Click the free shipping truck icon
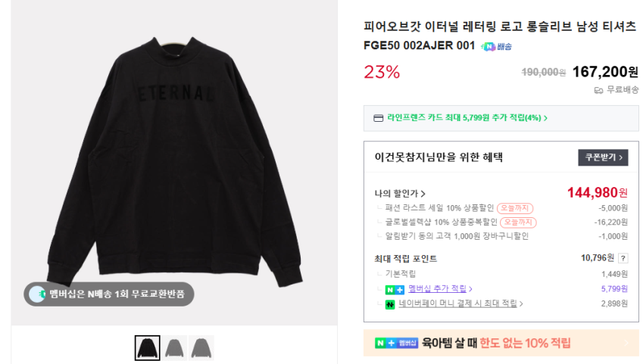The image size is (643, 364). (x=598, y=90)
